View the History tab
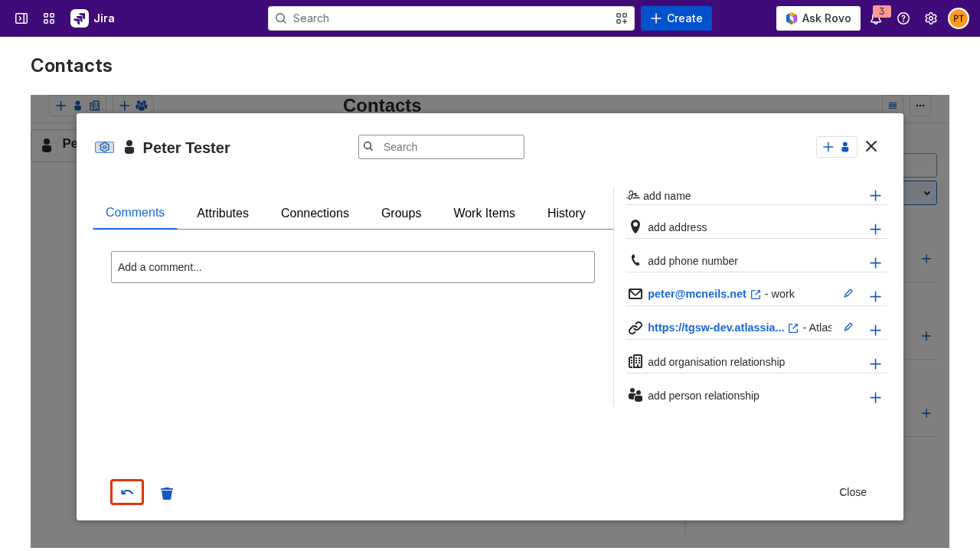This screenshot has width=980, height=551. [567, 214]
